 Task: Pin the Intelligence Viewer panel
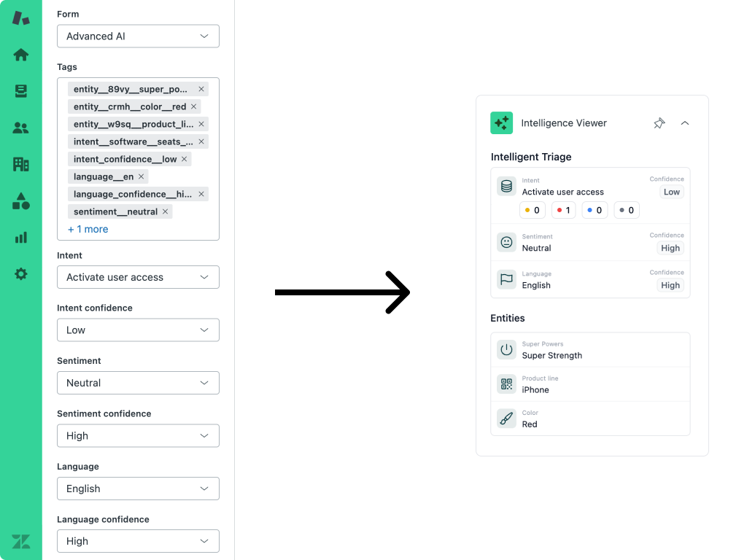point(659,123)
